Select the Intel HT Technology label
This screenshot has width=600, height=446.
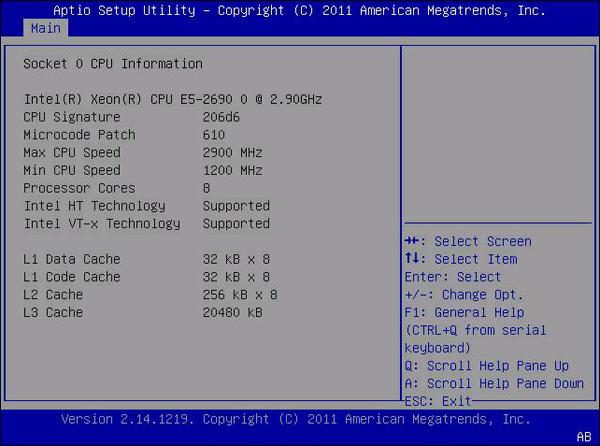click(x=95, y=206)
